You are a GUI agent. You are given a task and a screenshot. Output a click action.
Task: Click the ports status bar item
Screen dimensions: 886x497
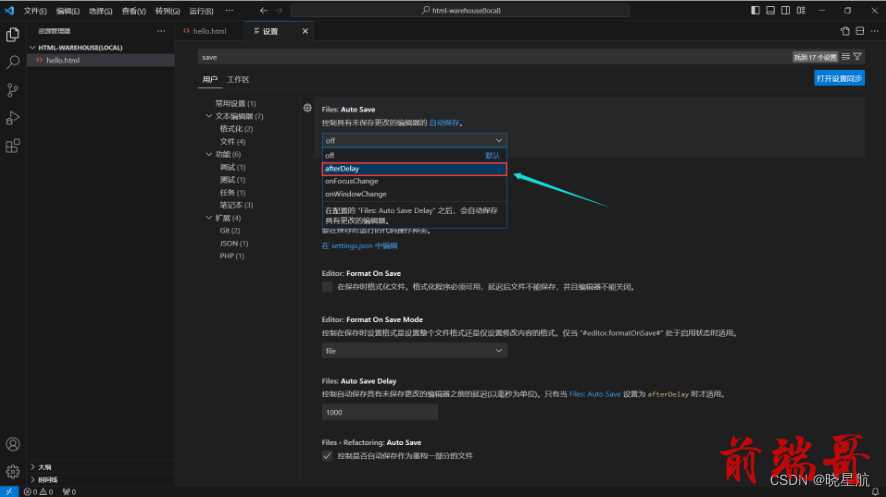[69, 492]
